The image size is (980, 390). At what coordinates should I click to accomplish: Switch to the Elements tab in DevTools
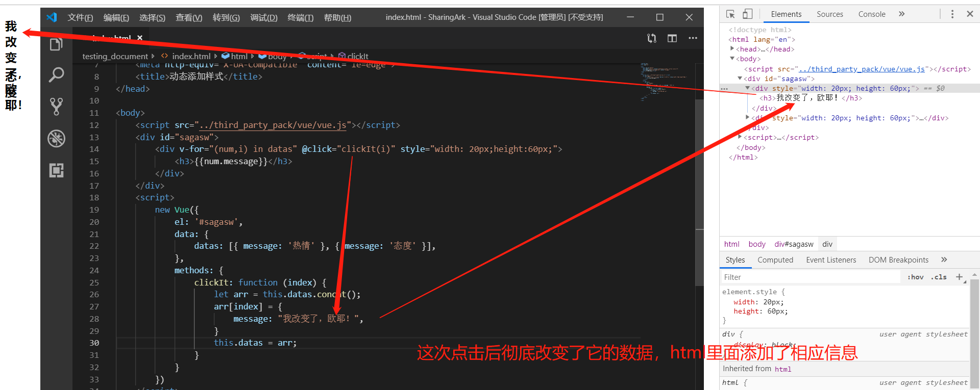(786, 14)
